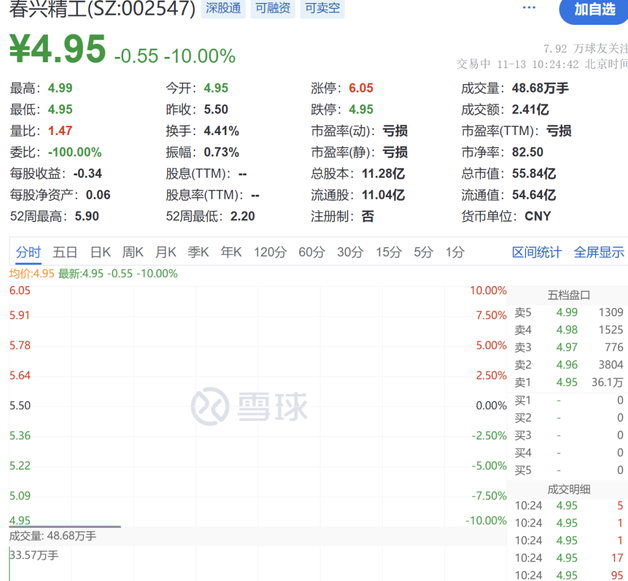This screenshot has width=628, height=581.
Task: Click the 可卖空 tag
Action: [x=322, y=8]
